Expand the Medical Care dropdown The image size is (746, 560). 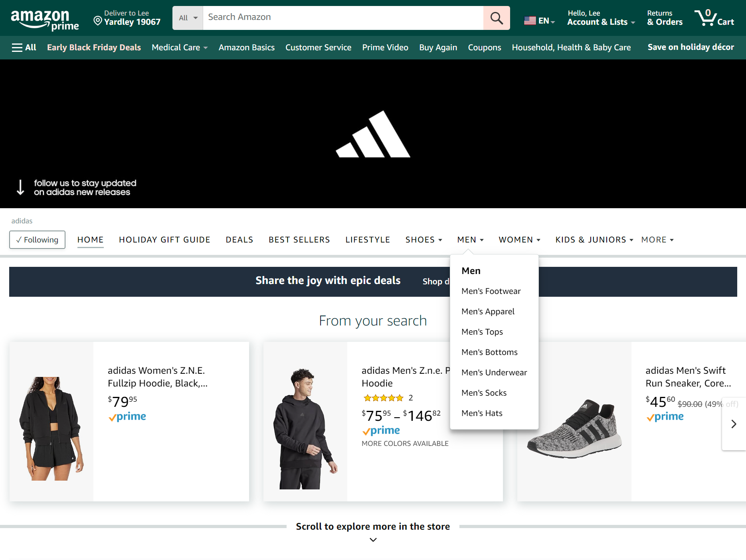coord(180,47)
